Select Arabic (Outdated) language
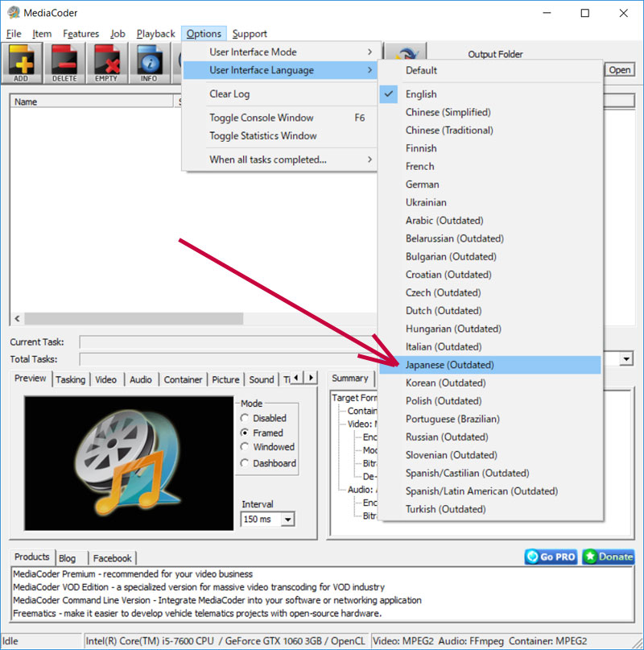 (489, 221)
